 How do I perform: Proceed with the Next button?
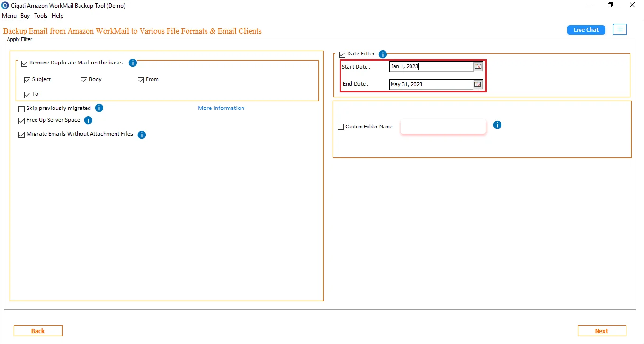(x=602, y=331)
